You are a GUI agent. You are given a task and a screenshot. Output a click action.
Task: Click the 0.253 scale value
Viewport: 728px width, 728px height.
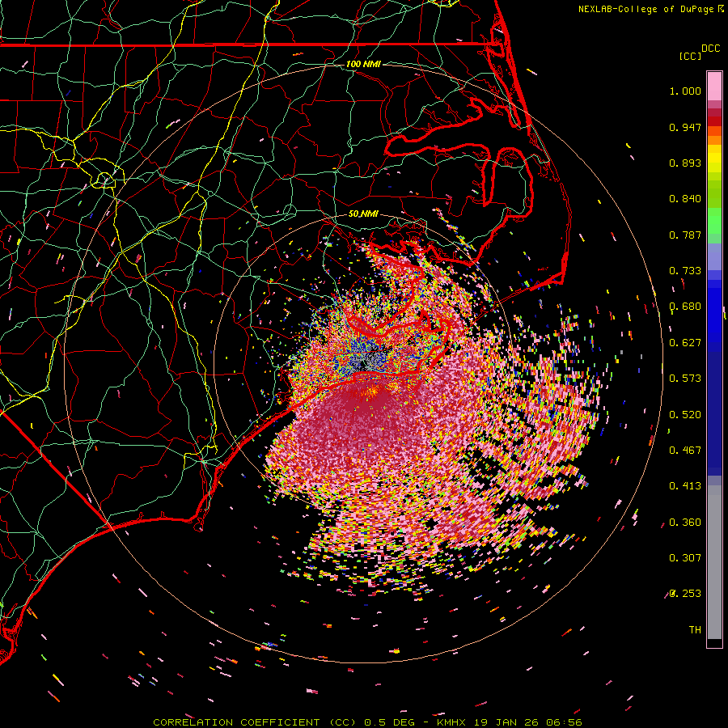tap(685, 594)
